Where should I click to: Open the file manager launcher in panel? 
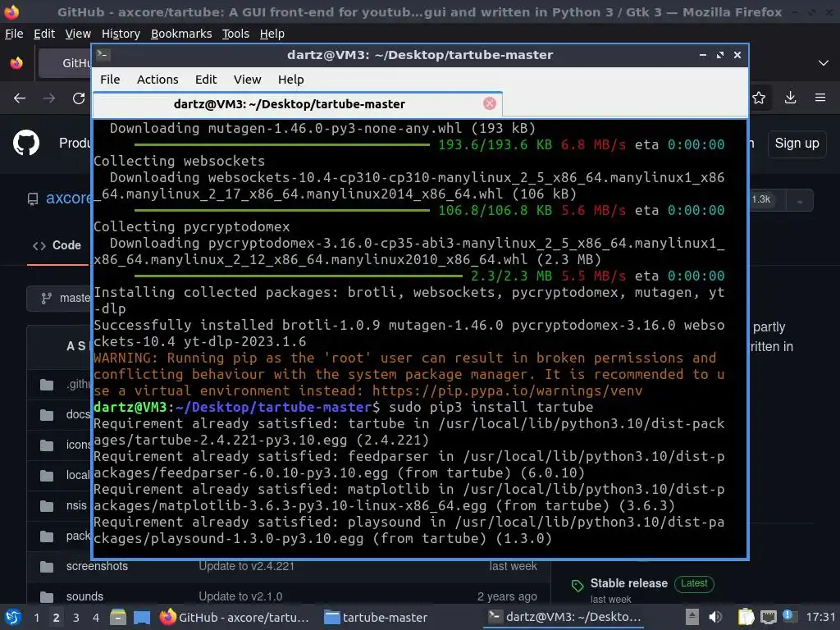click(x=118, y=618)
